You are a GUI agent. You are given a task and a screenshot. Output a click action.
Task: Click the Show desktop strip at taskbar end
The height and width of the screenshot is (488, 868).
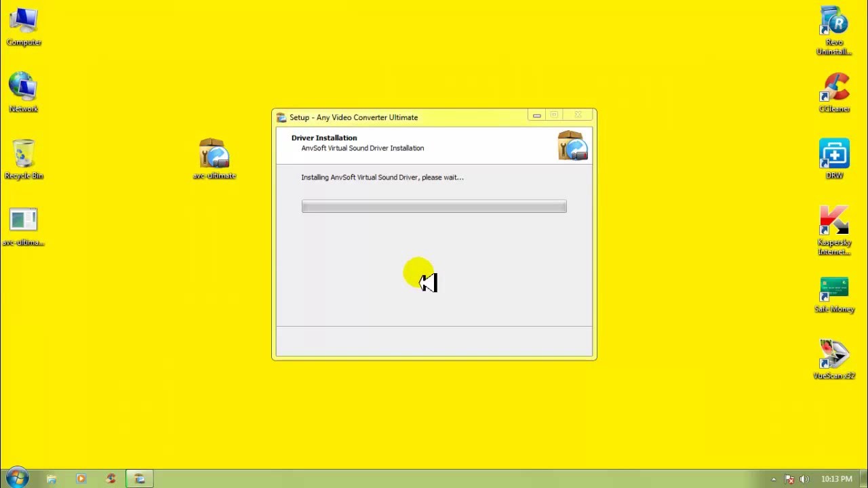click(863, 479)
